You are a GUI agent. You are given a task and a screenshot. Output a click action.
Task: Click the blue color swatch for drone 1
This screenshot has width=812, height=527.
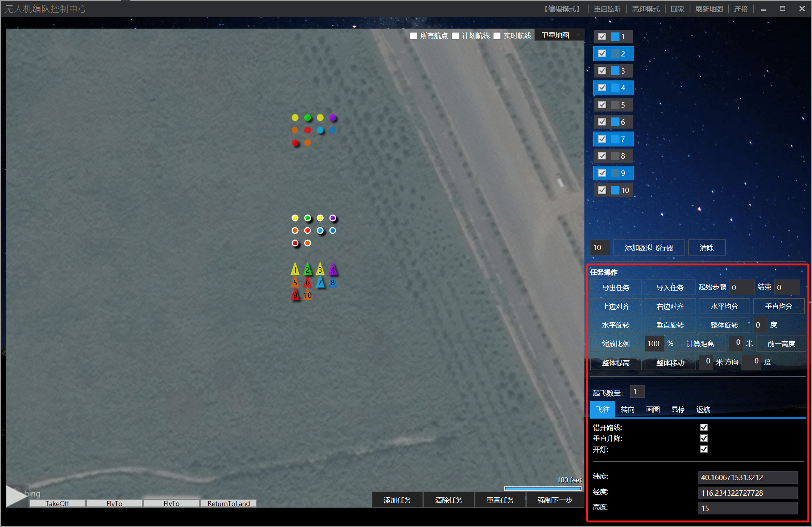(x=615, y=37)
